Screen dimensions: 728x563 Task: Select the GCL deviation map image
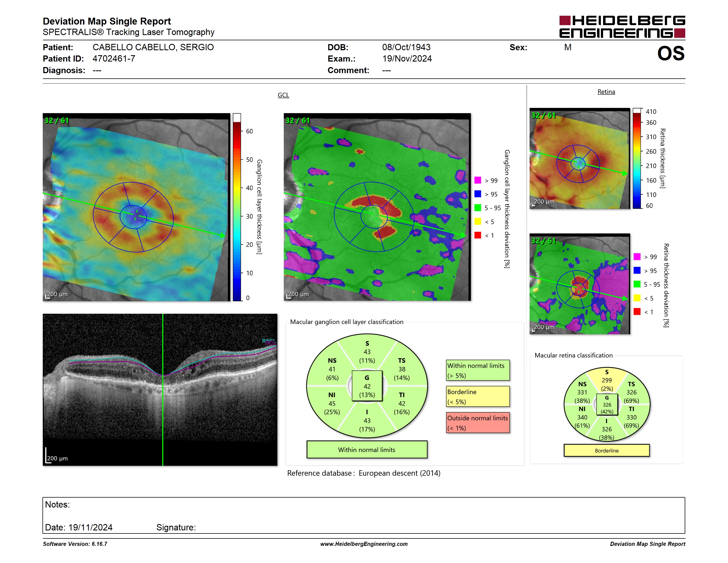click(377, 207)
